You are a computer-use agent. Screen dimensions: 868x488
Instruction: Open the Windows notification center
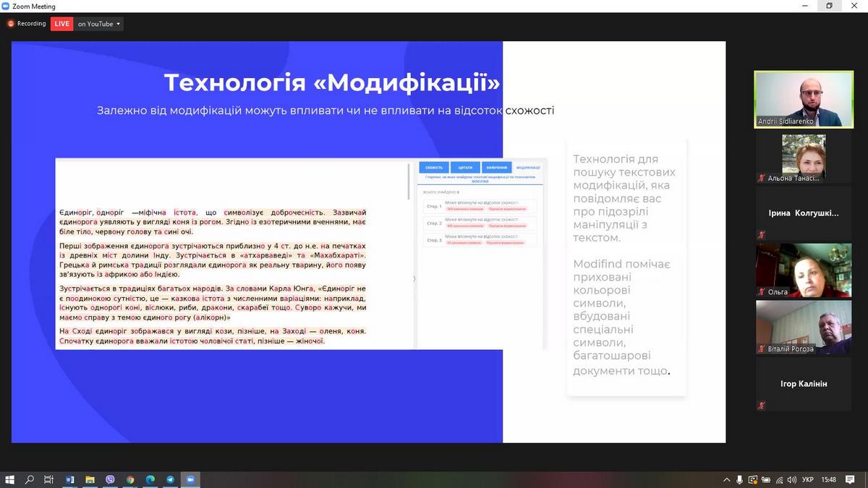point(851,479)
